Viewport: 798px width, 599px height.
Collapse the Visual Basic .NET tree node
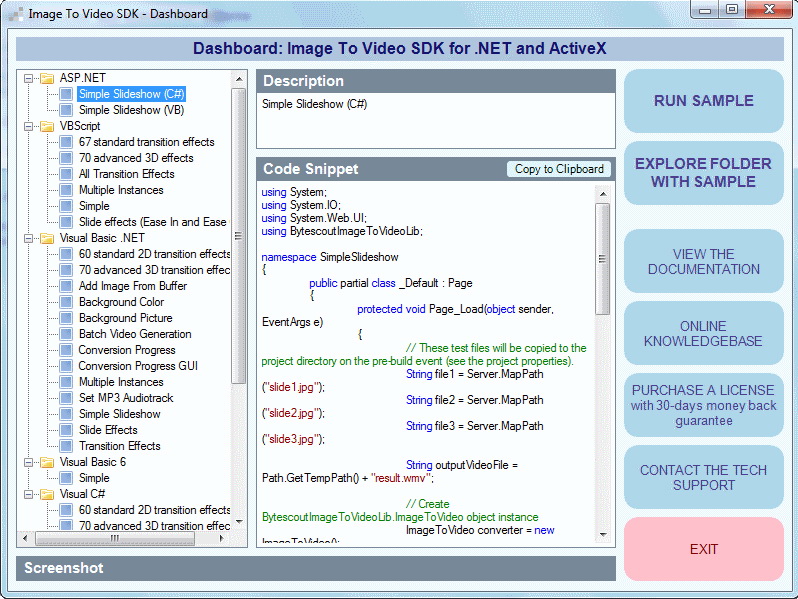tap(28, 238)
